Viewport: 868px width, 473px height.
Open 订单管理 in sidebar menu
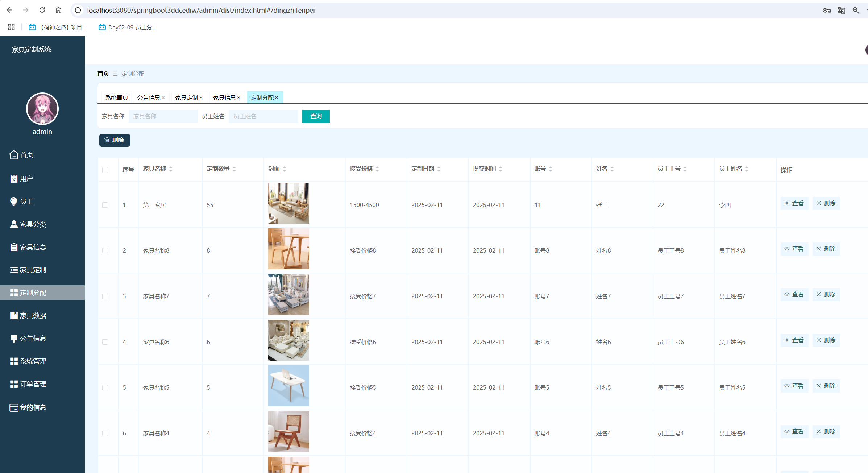click(x=33, y=384)
